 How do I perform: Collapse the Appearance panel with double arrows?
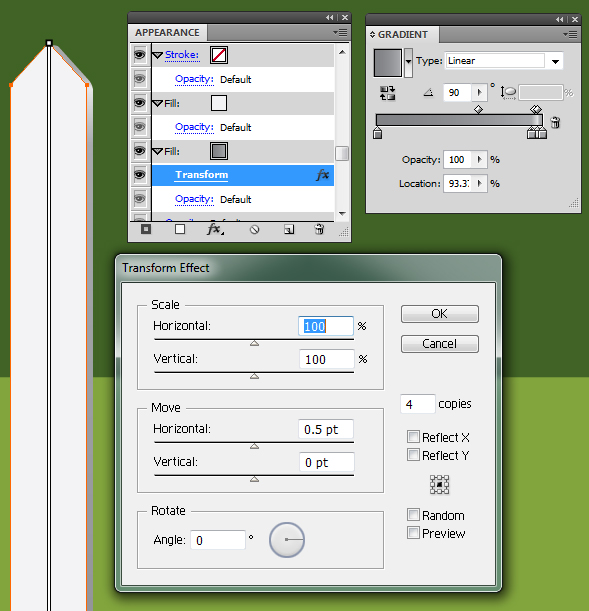pos(330,18)
